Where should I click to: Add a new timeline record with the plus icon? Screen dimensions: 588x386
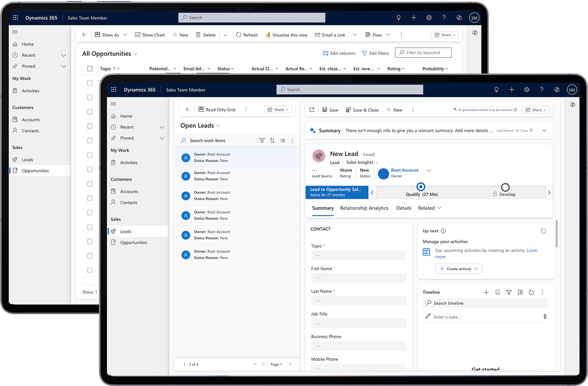487,292
